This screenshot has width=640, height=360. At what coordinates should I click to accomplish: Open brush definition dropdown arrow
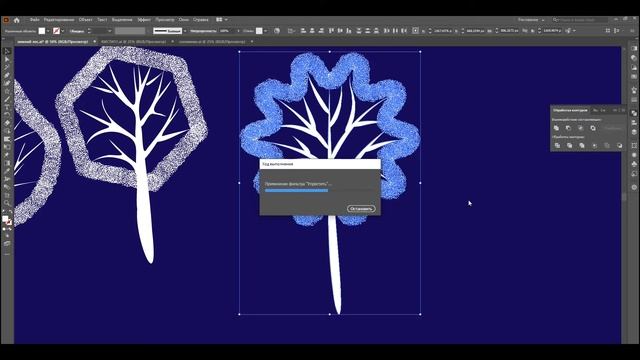point(185,31)
